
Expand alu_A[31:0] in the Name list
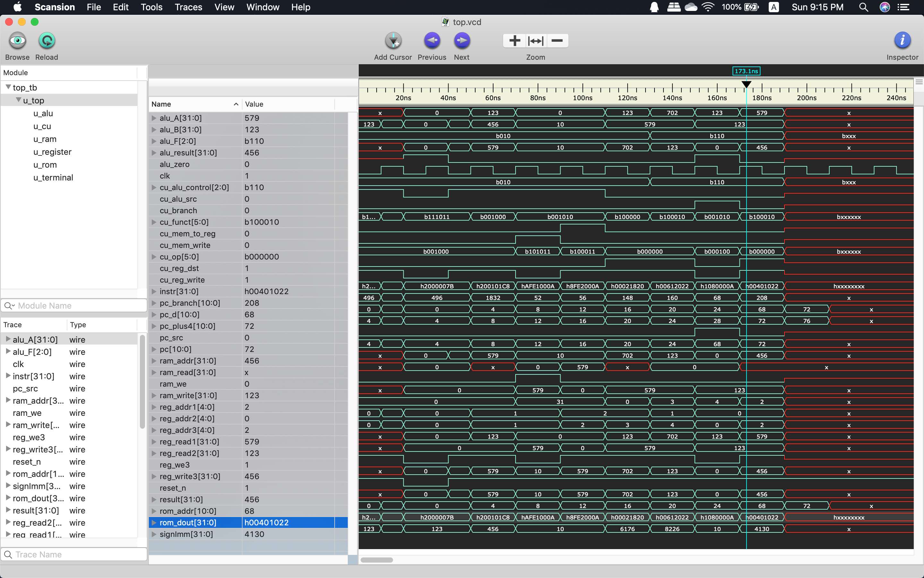[154, 118]
